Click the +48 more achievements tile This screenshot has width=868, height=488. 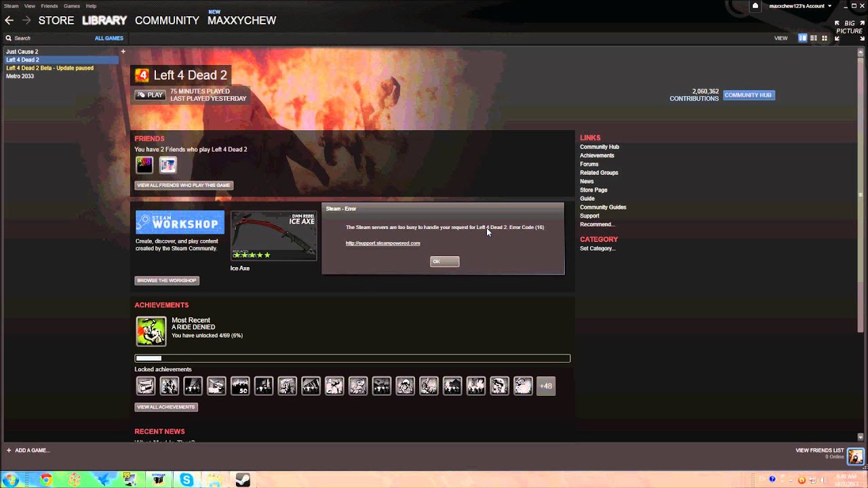(x=546, y=386)
